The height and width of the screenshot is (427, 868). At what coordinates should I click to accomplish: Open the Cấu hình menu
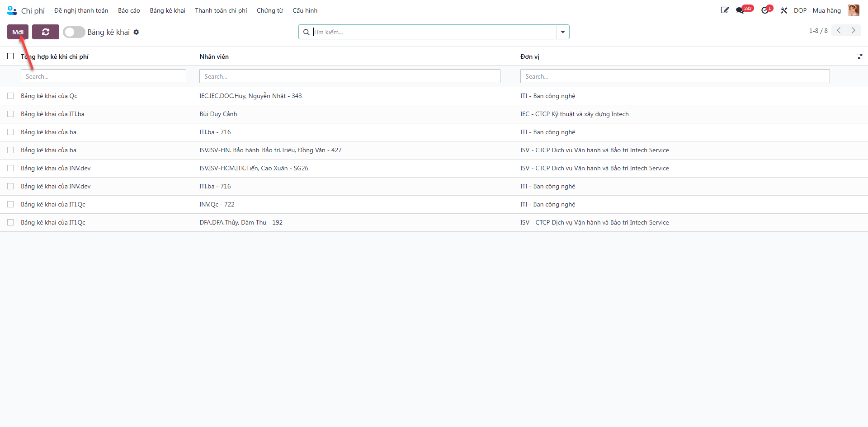pyautogui.click(x=305, y=10)
